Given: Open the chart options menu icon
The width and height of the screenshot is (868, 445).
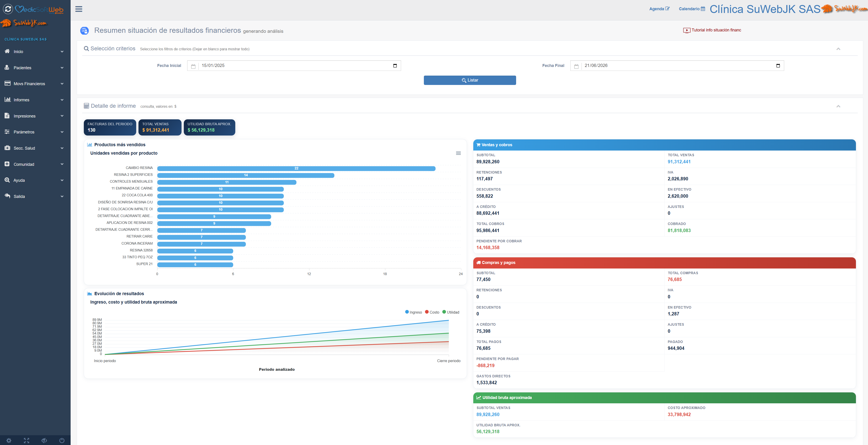Looking at the screenshot, I should pos(458,153).
